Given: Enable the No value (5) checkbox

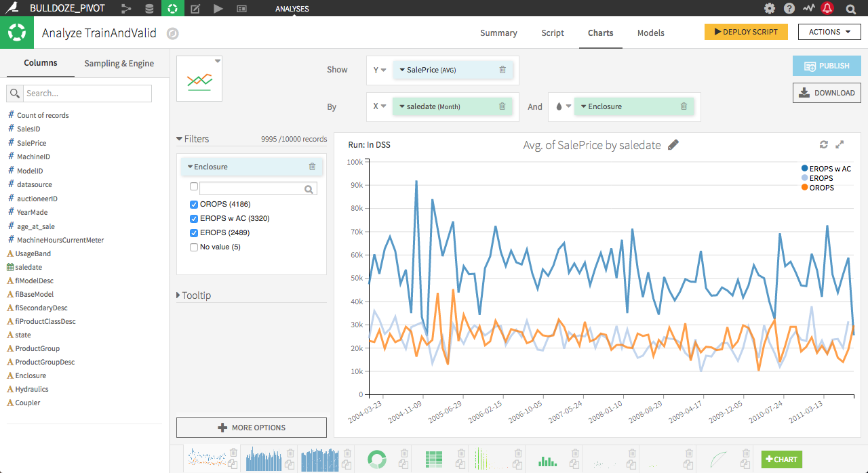Looking at the screenshot, I should click(195, 247).
